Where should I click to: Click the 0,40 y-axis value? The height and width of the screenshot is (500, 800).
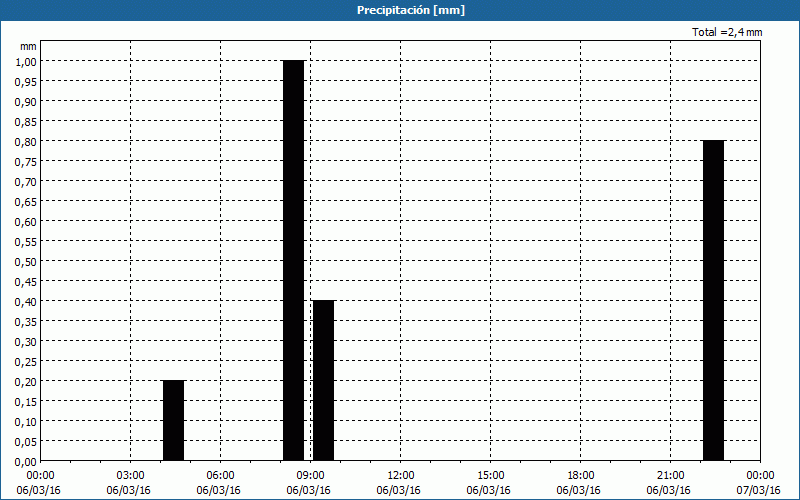tap(25, 302)
